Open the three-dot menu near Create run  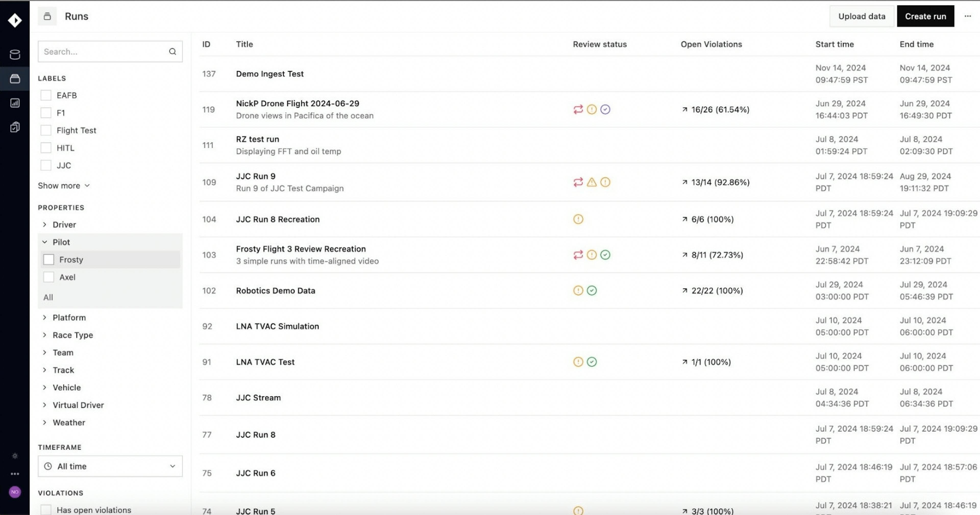(x=967, y=16)
